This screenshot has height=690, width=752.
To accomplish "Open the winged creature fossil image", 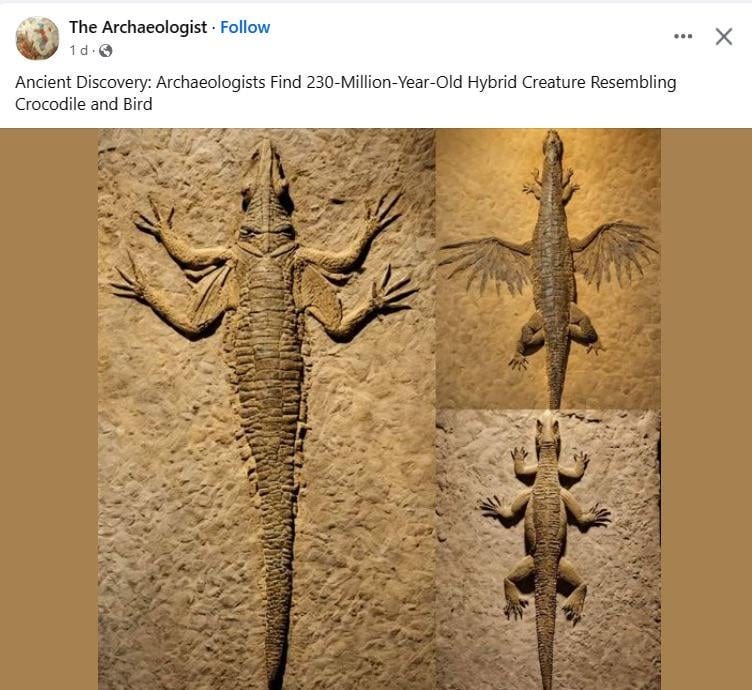I will click(x=549, y=269).
